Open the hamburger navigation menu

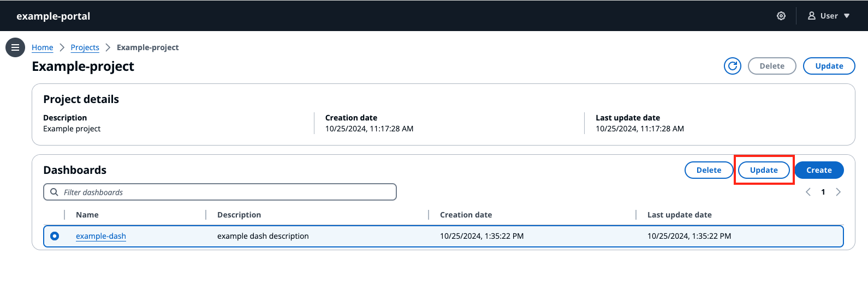point(15,47)
